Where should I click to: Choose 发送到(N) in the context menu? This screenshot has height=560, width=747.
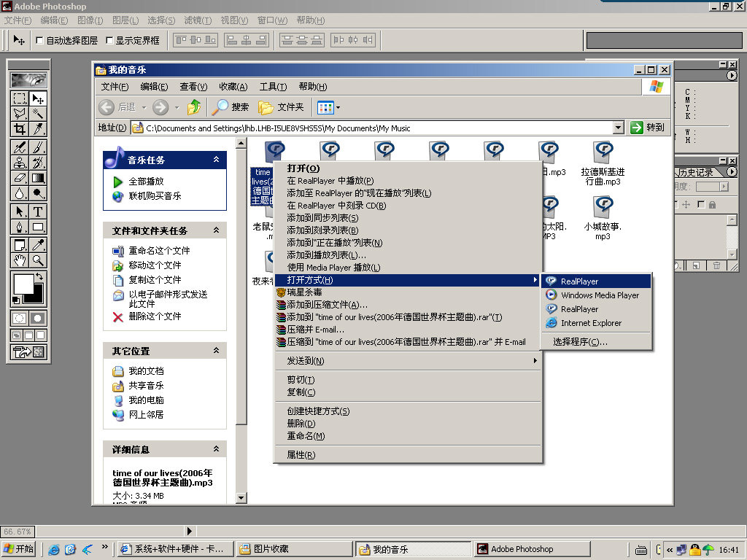pos(409,361)
